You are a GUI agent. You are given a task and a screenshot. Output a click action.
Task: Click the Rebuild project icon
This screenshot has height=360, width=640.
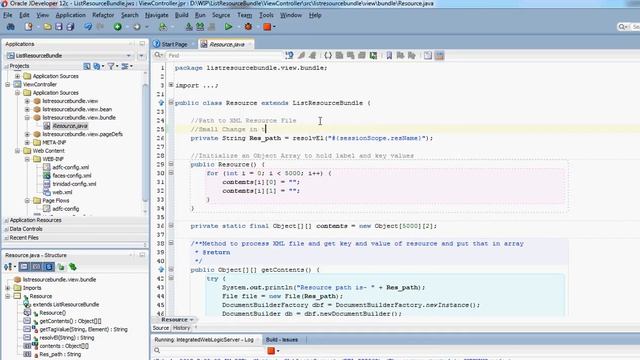[x=200, y=27]
